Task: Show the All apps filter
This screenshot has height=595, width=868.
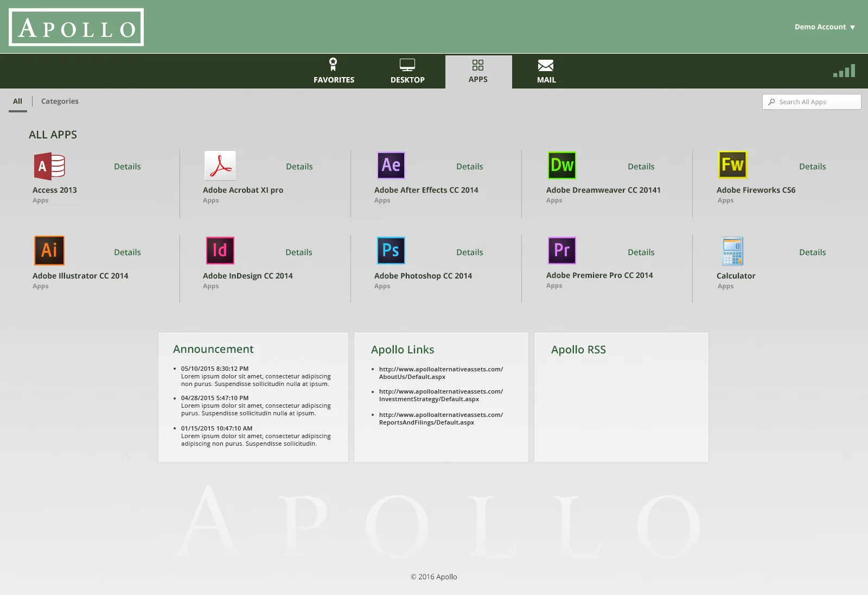Action: tap(18, 102)
